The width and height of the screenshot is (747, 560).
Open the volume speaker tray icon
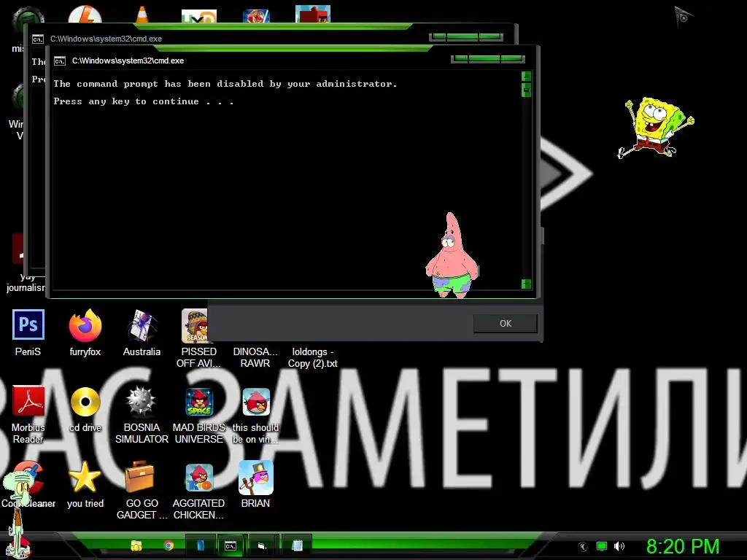(619, 546)
